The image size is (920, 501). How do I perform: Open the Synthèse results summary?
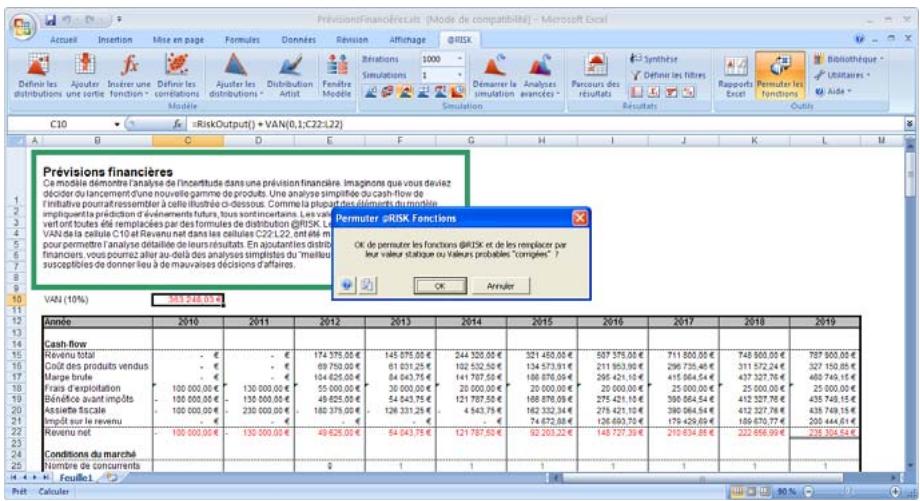click(654, 59)
